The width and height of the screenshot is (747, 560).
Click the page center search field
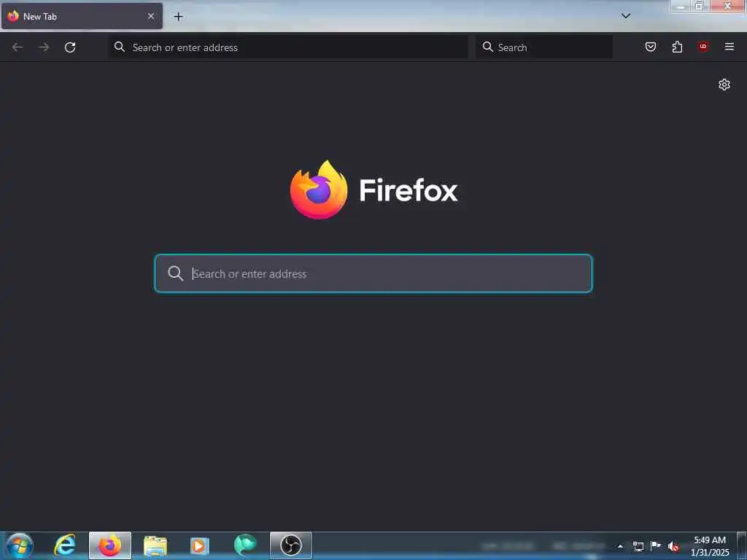pos(373,273)
